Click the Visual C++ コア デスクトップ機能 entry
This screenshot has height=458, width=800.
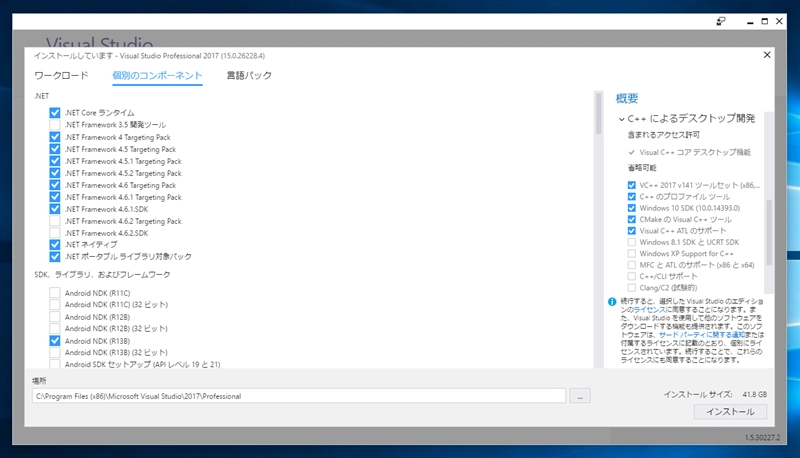click(x=695, y=152)
